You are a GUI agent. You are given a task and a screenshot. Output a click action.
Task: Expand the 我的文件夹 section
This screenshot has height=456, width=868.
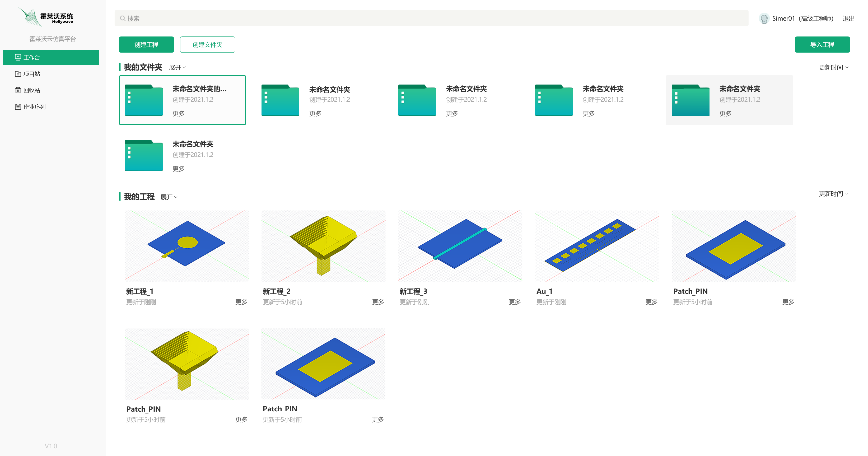[x=177, y=67]
